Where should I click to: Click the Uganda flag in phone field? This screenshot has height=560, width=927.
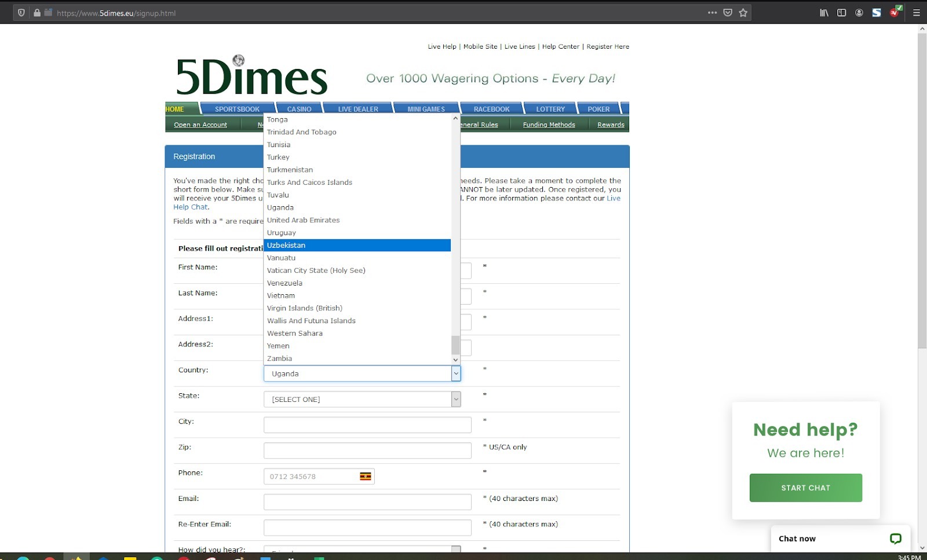pos(366,477)
